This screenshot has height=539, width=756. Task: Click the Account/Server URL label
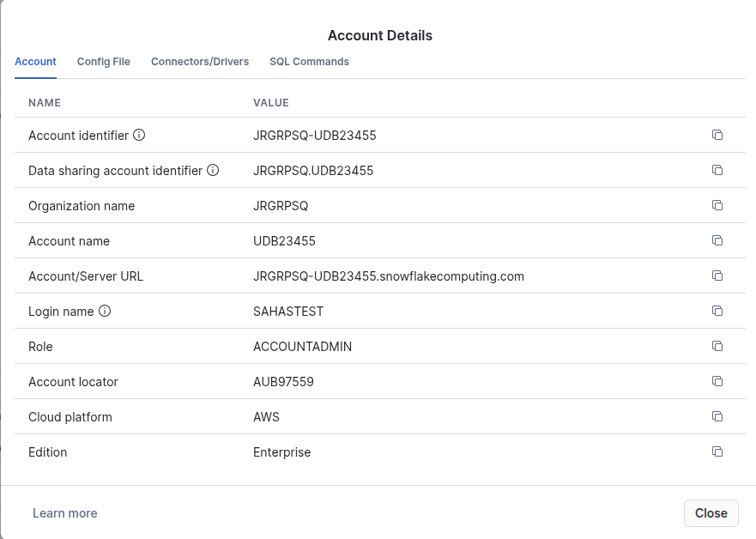(86, 276)
